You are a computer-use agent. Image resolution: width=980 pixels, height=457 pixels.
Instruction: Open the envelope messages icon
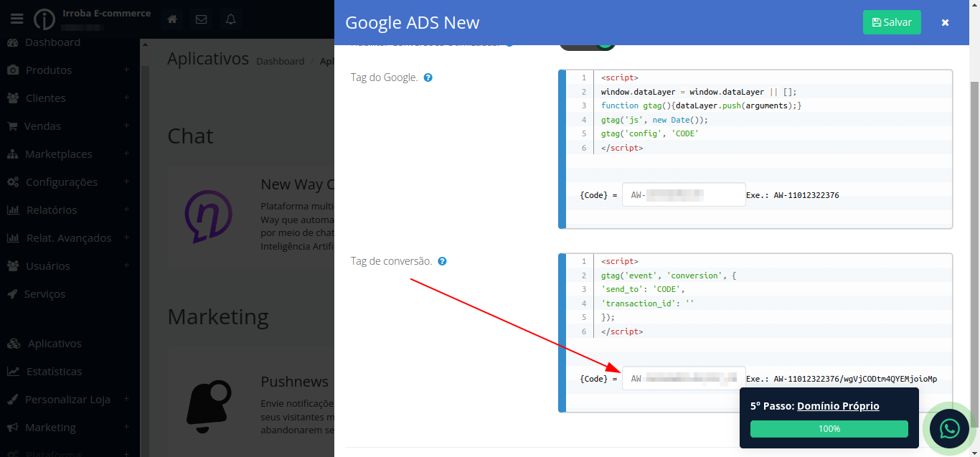202,19
